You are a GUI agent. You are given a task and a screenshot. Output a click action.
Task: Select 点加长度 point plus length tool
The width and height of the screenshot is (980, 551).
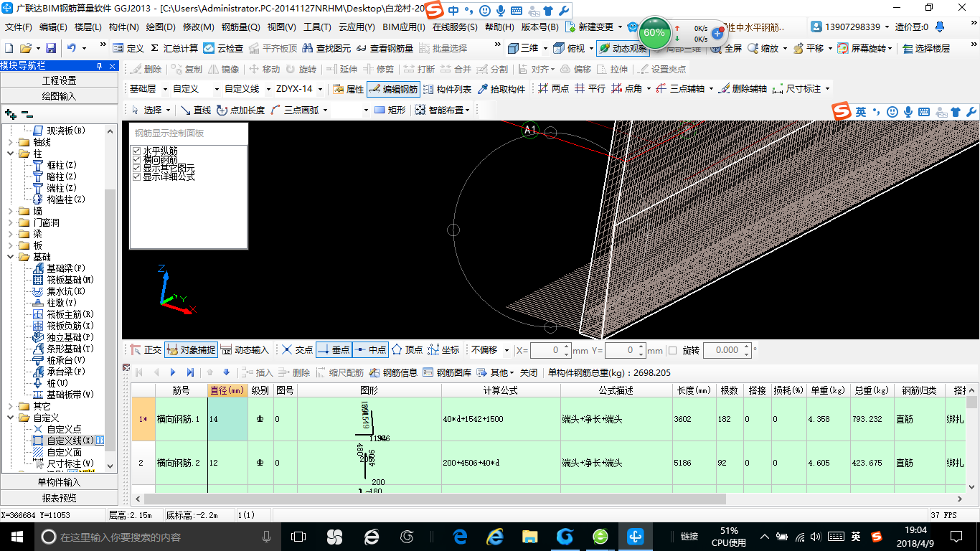click(x=240, y=110)
